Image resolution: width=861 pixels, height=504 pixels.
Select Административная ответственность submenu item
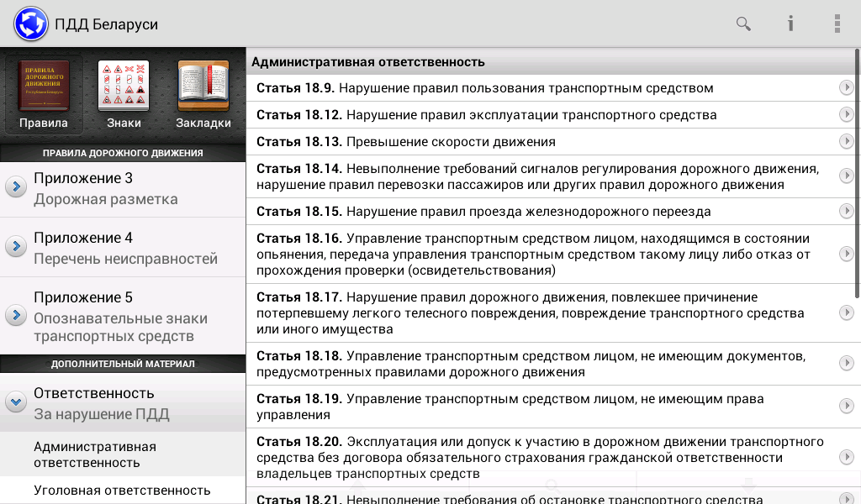click(x=123, y=454)
